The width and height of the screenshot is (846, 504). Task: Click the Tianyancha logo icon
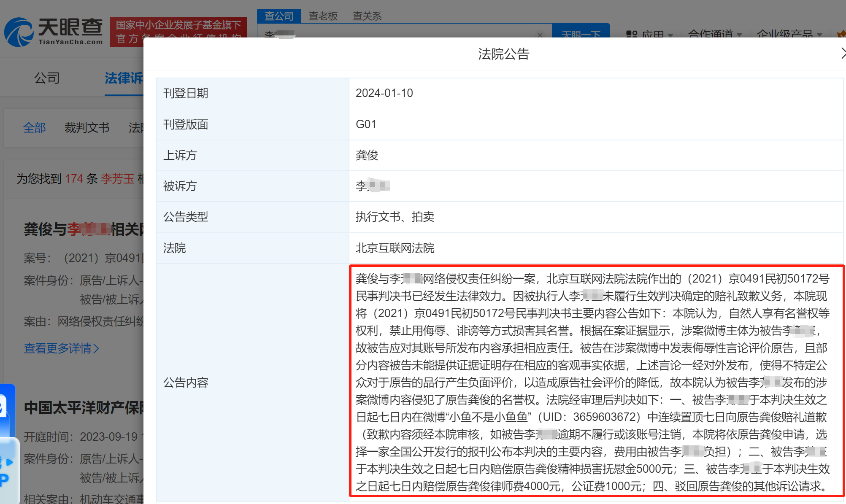tap(19, 32)
